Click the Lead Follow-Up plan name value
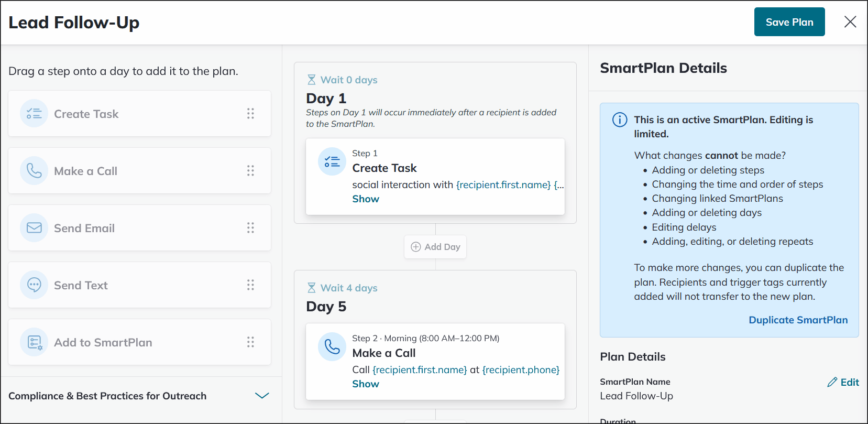 click(x=636, y=396)
